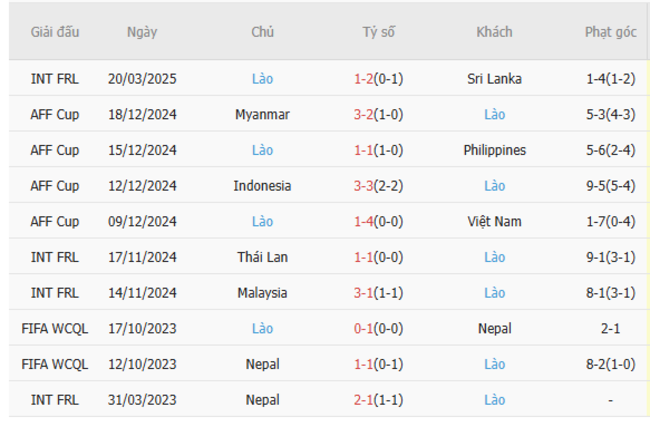This screenshot has height=427, width=650.
Task: Click the date 20/03/2025
Action: pos(142,78)
